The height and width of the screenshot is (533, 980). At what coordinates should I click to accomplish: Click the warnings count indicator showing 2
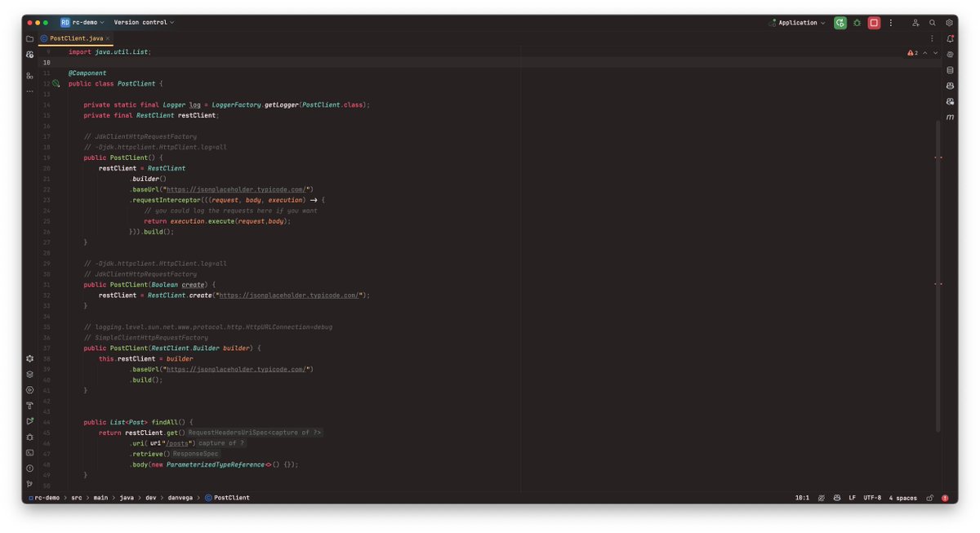(x=912, y=53)
